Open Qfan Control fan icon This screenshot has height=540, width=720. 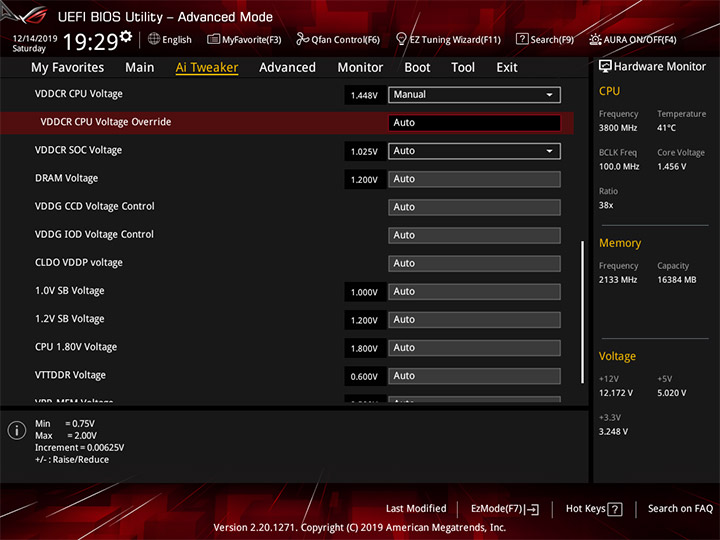[302, 39]
